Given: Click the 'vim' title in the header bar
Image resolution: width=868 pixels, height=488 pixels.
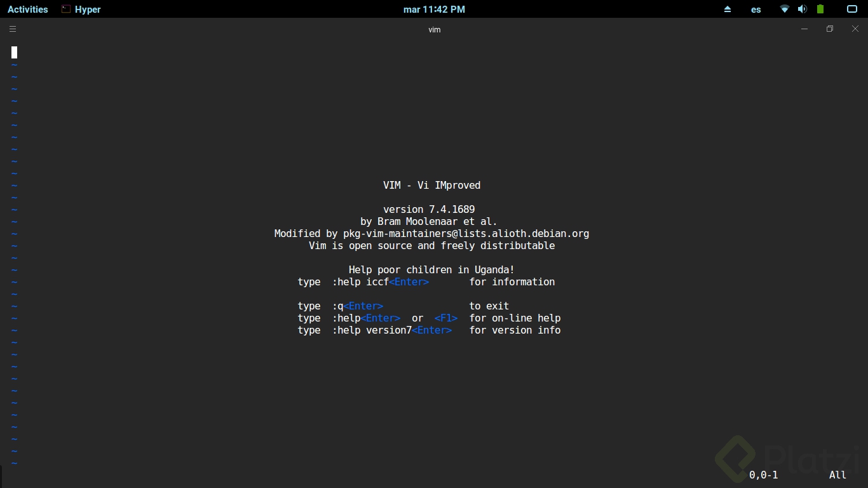Looking at the screenshot, I should [434, 29].
